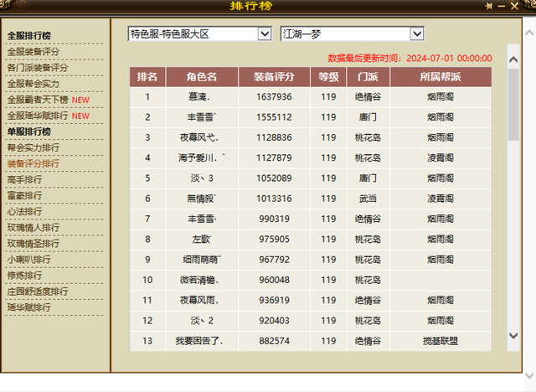Click 唐门 sect in rank 5 row
The width and height of the screenshot is (536, 392).
[368, 178]
